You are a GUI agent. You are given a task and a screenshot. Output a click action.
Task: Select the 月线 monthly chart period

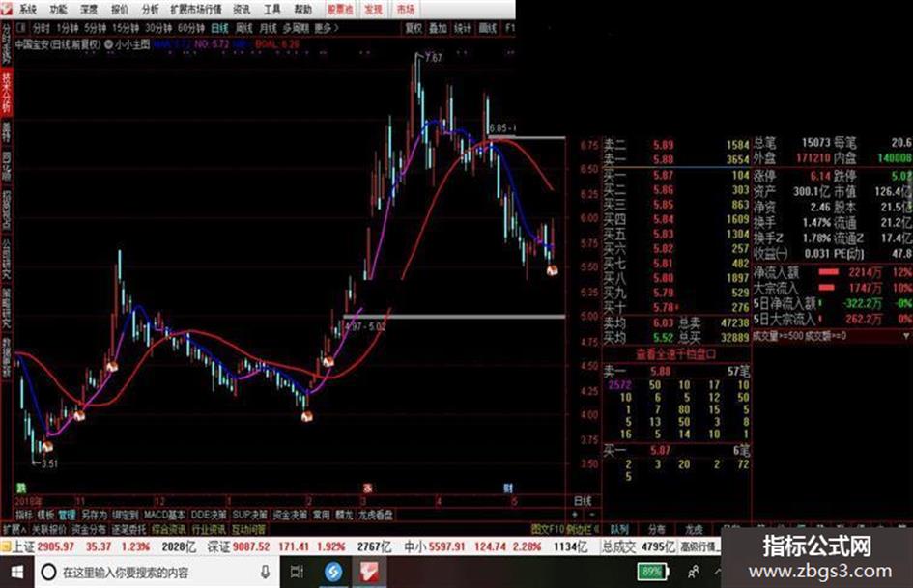coord(268,28)
